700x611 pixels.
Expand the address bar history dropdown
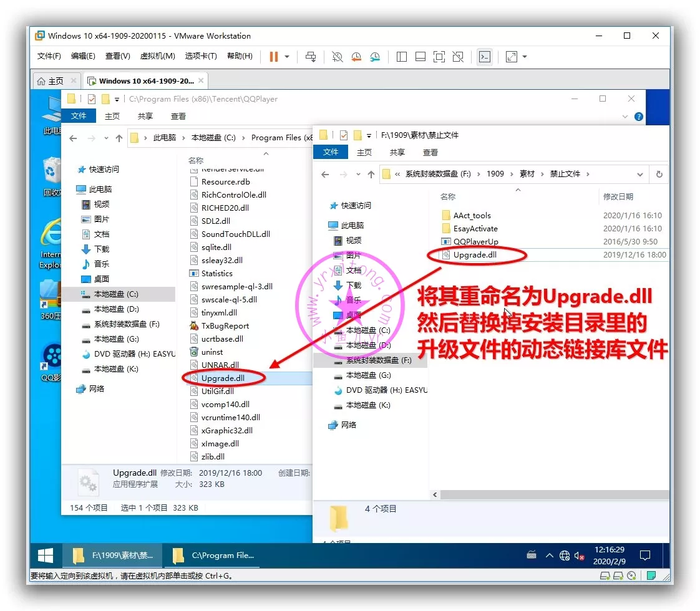tap(639, 175)
